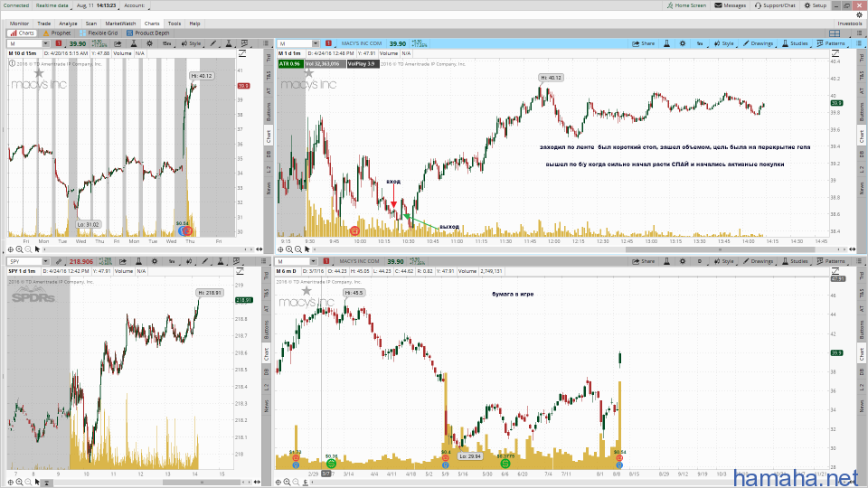Click the flask icon in top-right chart toolbar
868x488 pixels.
[666, 43]
